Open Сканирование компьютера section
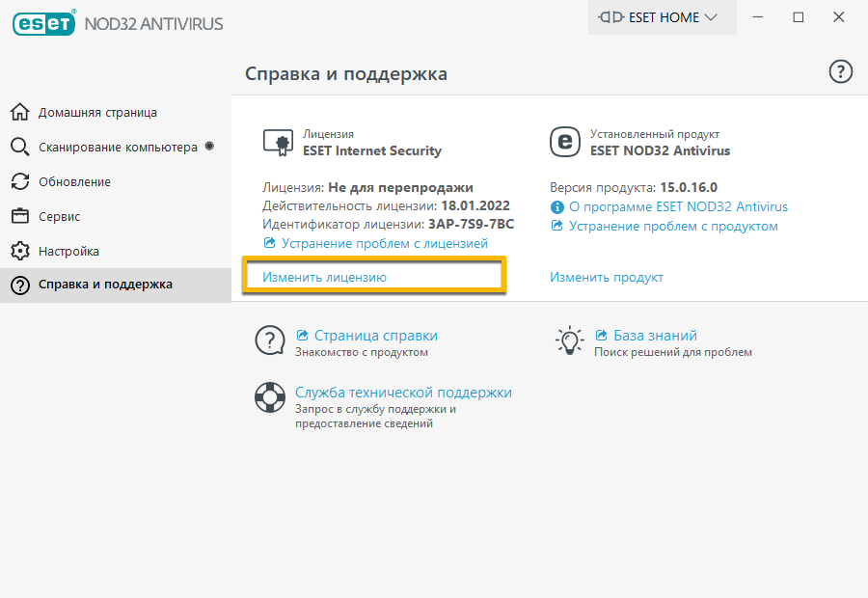Viewport: 868px width, 598px height. click(x=118, y=147)
